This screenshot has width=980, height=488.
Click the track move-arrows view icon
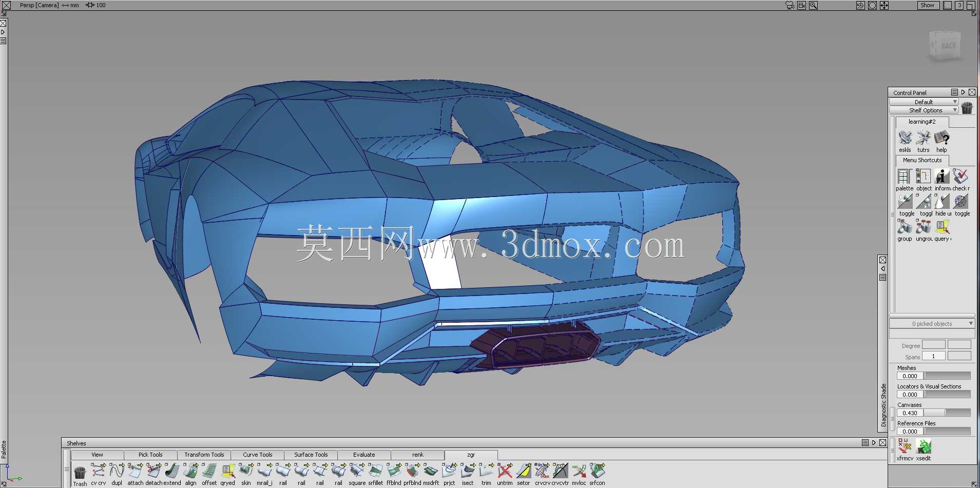coord(884,5)
